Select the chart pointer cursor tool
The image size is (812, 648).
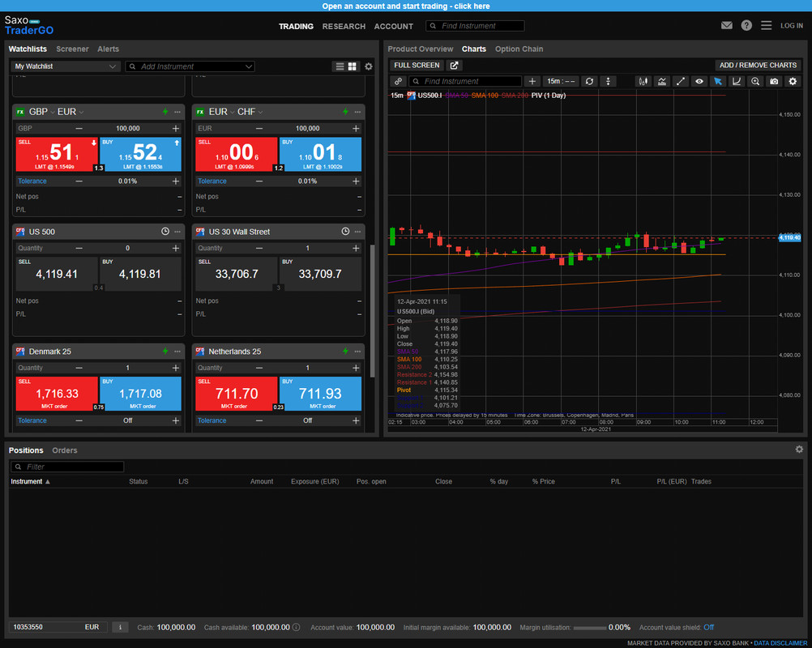point(718,81)
